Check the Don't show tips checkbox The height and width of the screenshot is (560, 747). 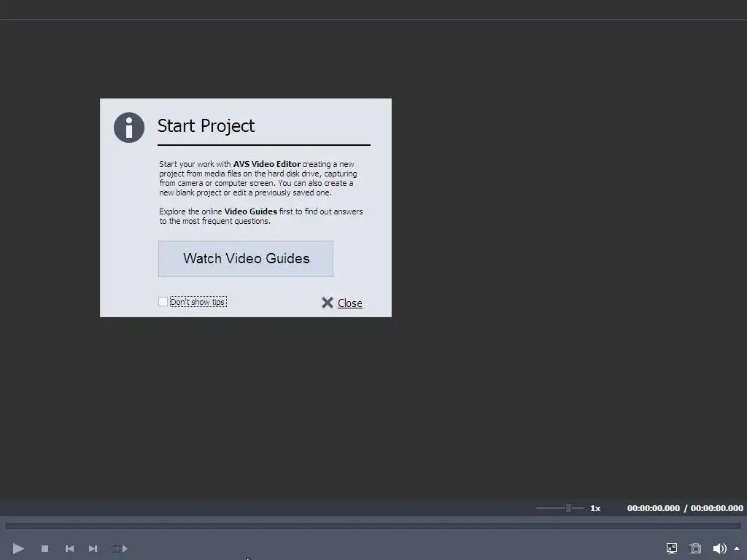(163, 301)
